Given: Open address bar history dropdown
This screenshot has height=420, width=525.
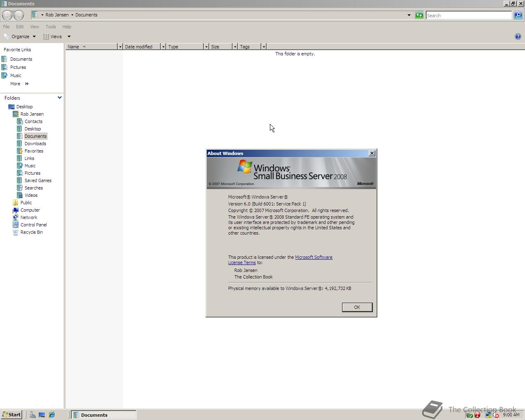Looking at the screenshot, I should tap(409, 15).
